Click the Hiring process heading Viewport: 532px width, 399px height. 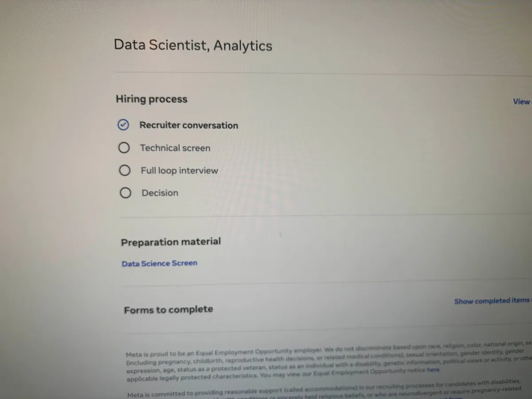(x=152, y=99)
